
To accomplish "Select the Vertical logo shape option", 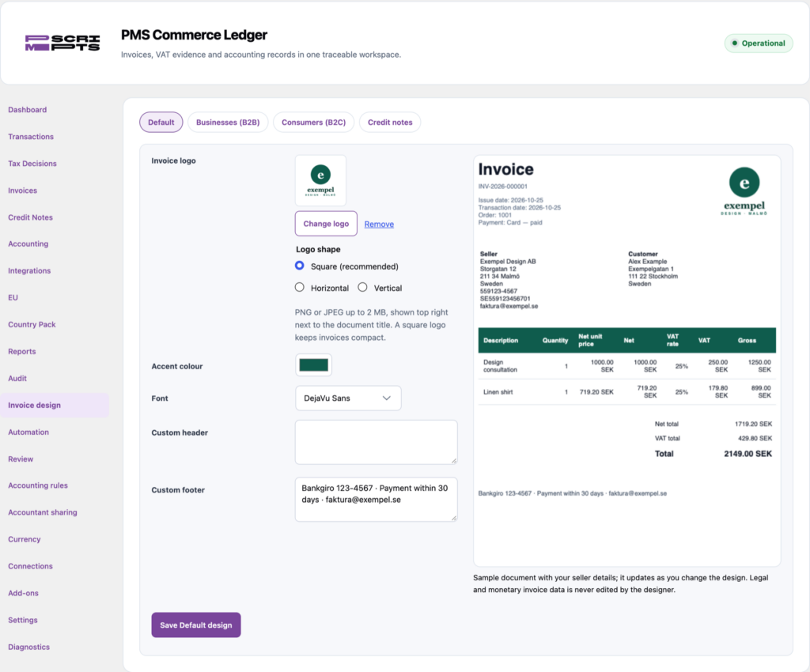I will 362,288.
